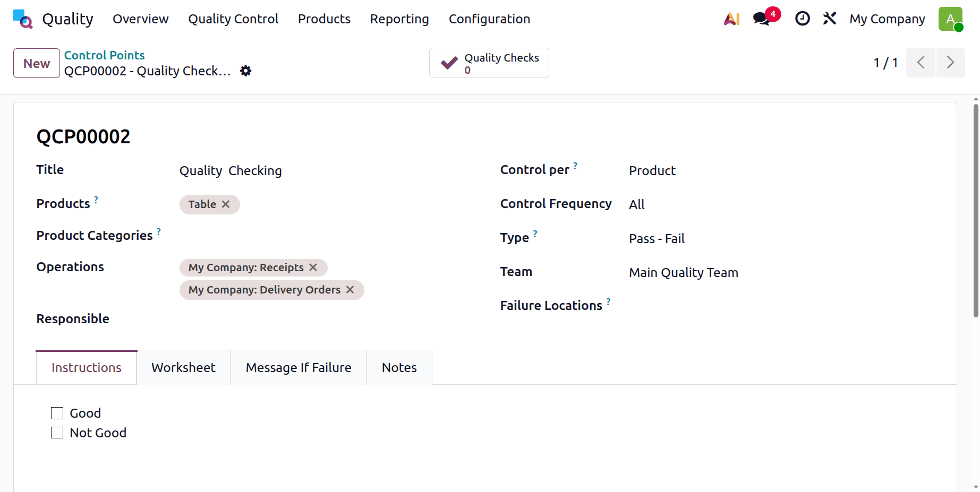Show help tooltip for Control per
This screenshot has height=492, width=980.
click(575, 166)
